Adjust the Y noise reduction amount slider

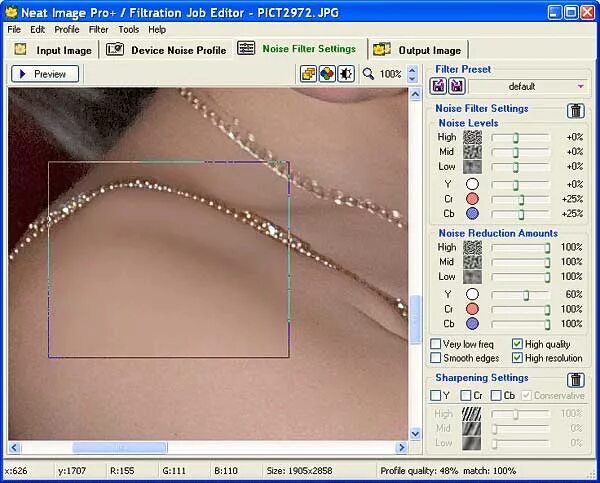tap(520, 295)
